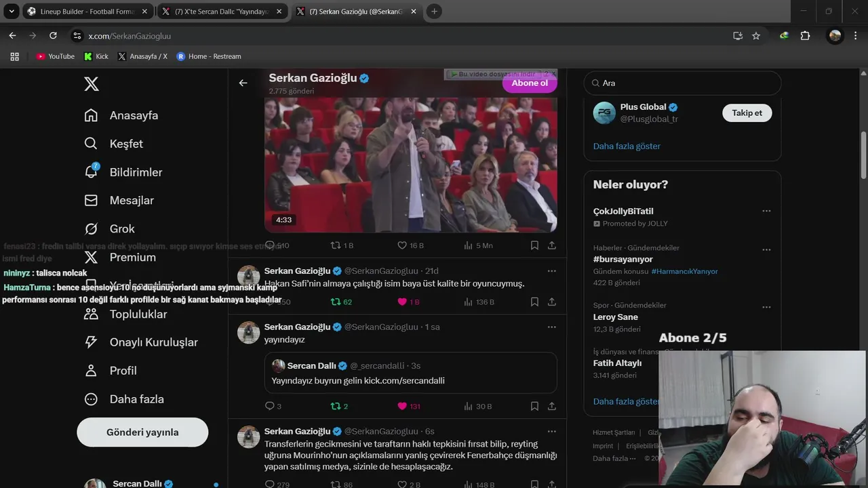Unlike the Hakan Safi post
Image resolution: width=868 pixels, height=488 pixels.
[408, 302]
